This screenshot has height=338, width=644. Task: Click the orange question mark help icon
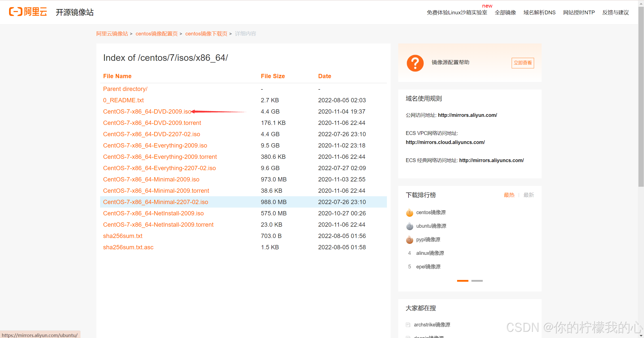point(415,63)
